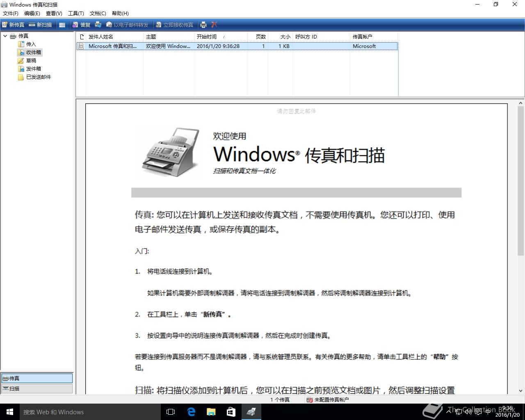Click the Microsoft fax account cell

pyautogui.click(x=364, y=46)
